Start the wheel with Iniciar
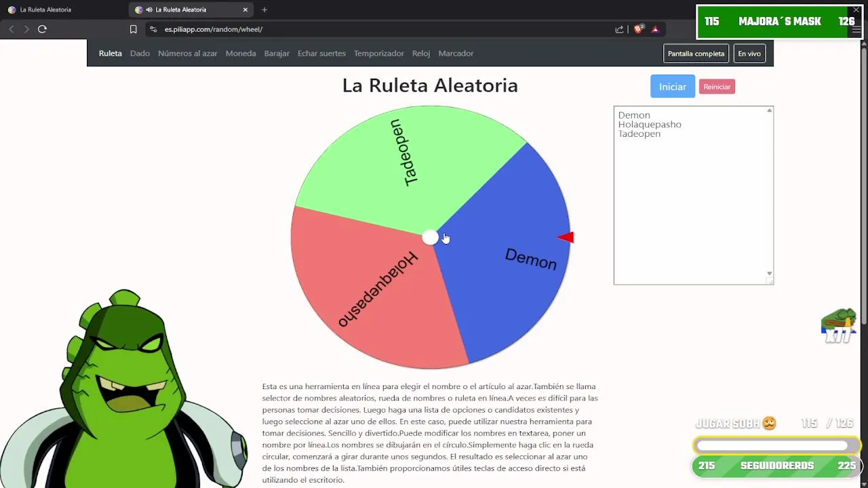The image size is (868, 488). coord(673,87)
